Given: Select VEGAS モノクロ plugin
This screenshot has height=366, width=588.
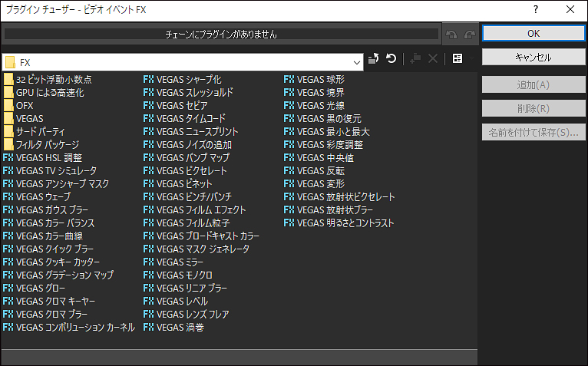Looking at the screenshot, I should click(178, 275).
